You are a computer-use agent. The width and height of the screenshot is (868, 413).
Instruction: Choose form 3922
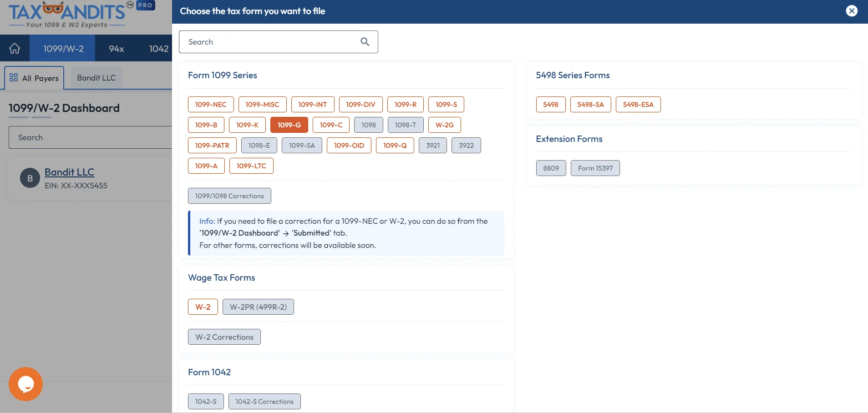point(466,145)
